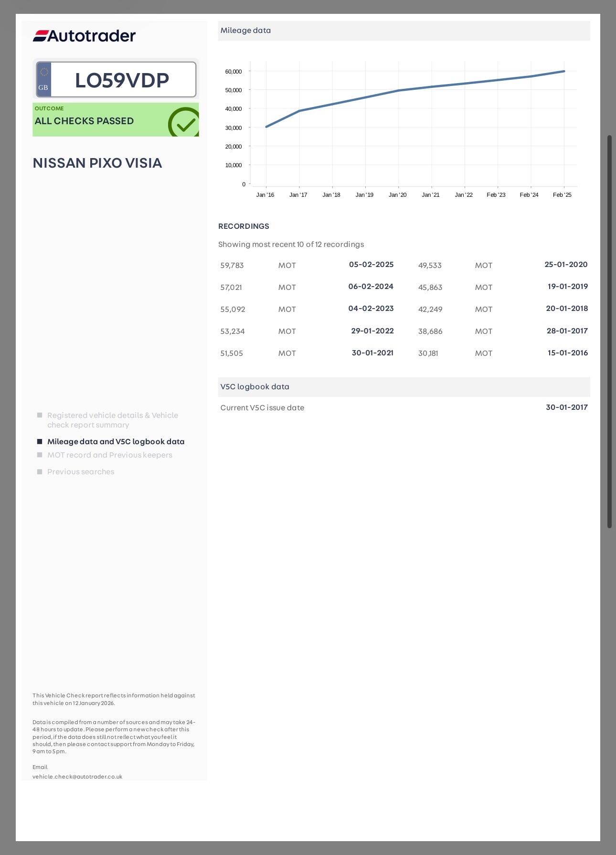Click the Jan '16 starting point on chart line
Viewport: 616px width, 855px height.
click(x=266, y=127)
